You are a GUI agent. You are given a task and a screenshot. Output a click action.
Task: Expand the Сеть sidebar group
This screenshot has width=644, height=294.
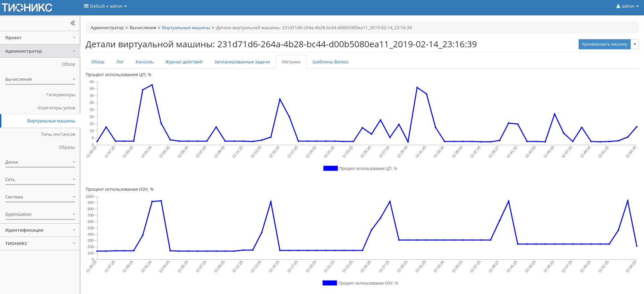(x=40, y=180)
